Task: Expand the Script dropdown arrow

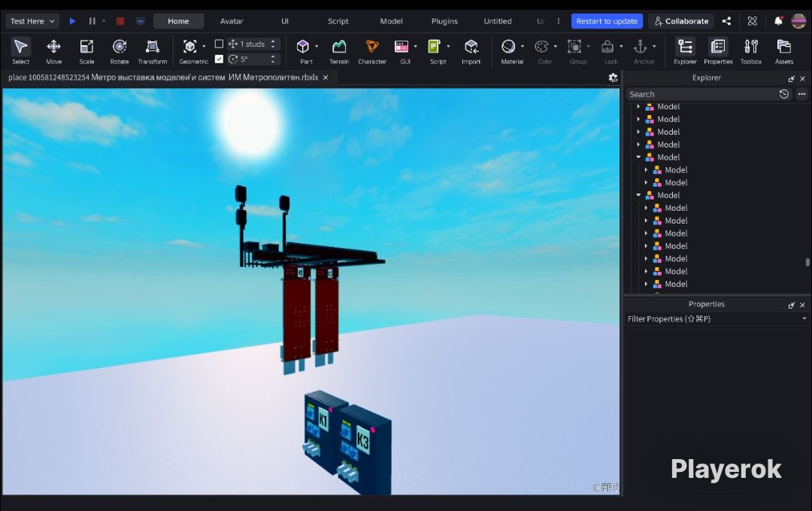Action: (448, 46)
